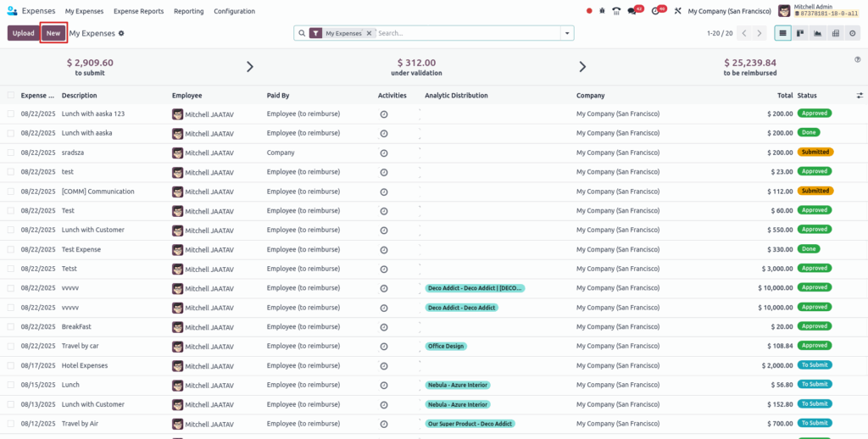Switch to Graph view
Viewport: 868px width, 439px height.
click(x=818, y=33)
